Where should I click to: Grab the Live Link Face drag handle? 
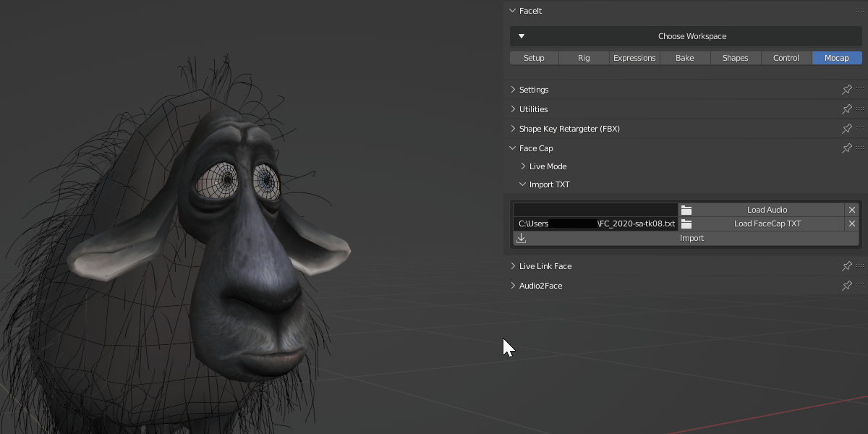[x=859, y=266]
